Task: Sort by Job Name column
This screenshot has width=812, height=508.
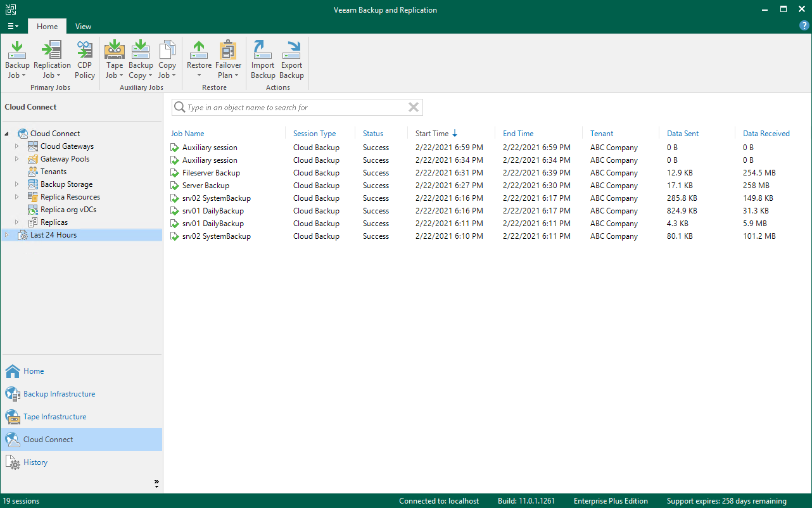Action: point(187,134)
